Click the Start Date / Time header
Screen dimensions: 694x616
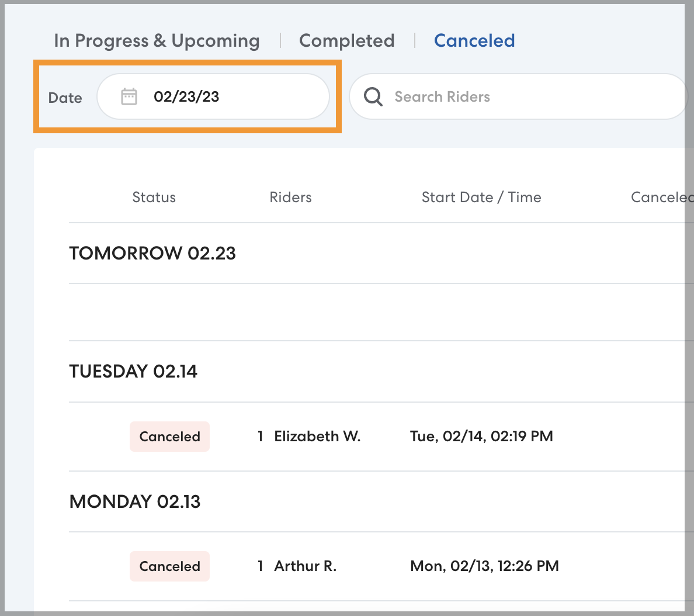[481, 198]
